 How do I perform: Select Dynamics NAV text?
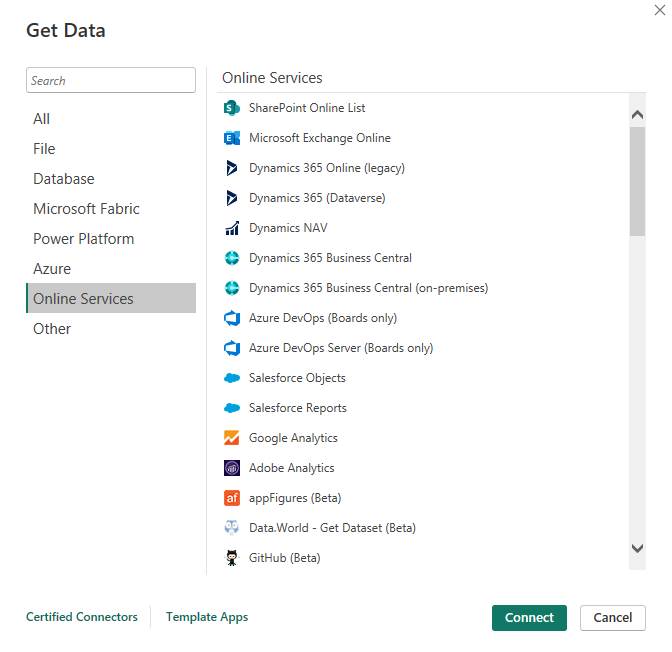(x=288, y=228)
